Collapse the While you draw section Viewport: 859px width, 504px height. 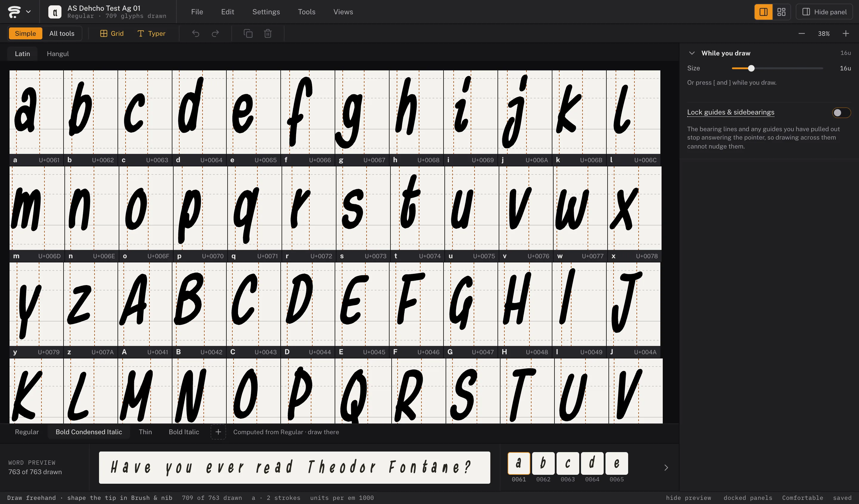tap(692, 53)
